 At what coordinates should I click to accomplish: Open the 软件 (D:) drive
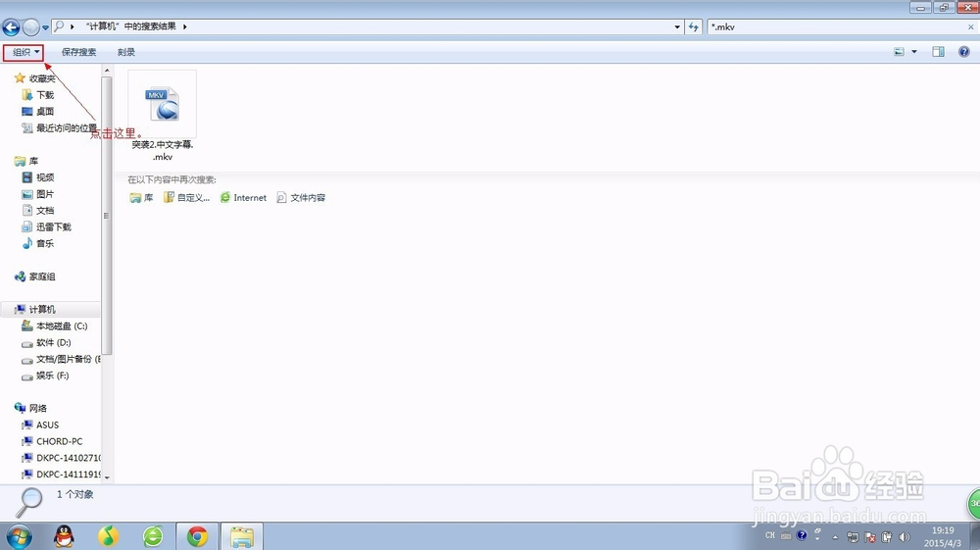click(x=46, y=342)
